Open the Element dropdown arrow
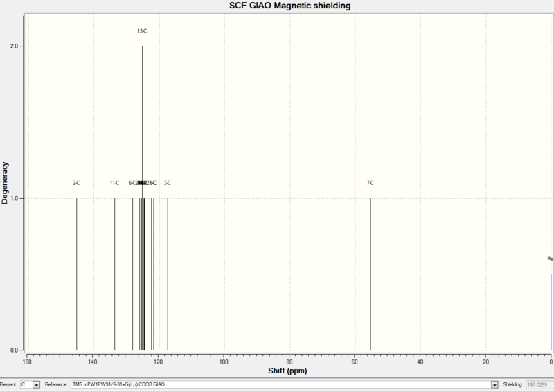The width and height of the screenshot is (554, 392). 36,385
